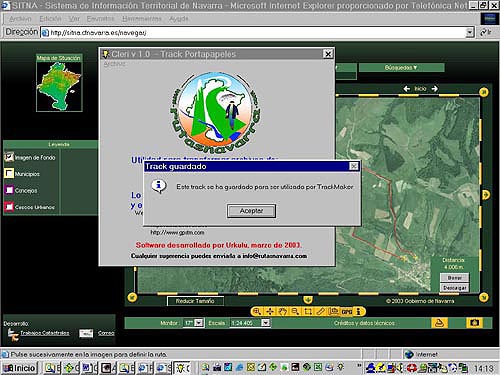Viewport: 500px width, 375px height.
Task: Click the GPS tool icon
Action: point(347,312)
